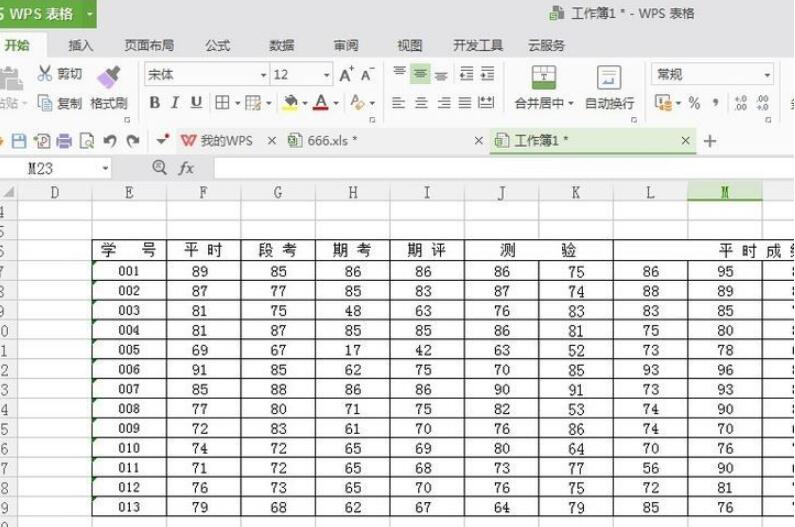Image resolution: width=795 pixels, height=527 pixels.
Task: Open the font name dropdown 宋体
Action: coord(263,75)
